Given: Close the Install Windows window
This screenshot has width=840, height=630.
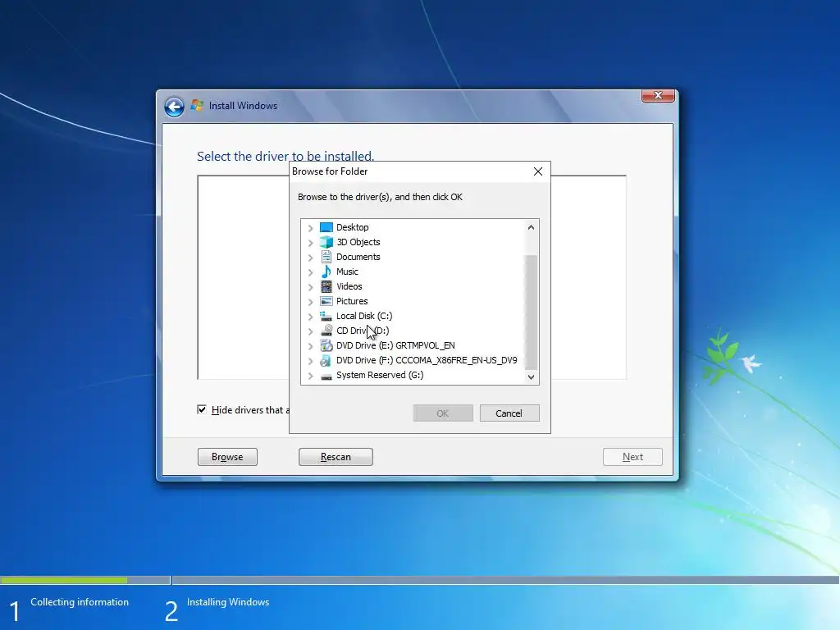Looking at the screenshot, I should [x=658, y=95].
